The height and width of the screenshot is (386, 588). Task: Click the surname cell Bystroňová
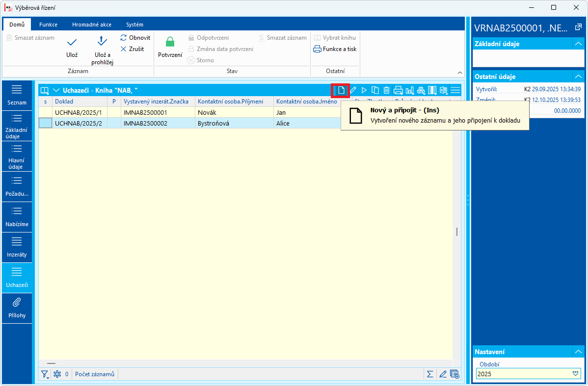tap(235, 123)
